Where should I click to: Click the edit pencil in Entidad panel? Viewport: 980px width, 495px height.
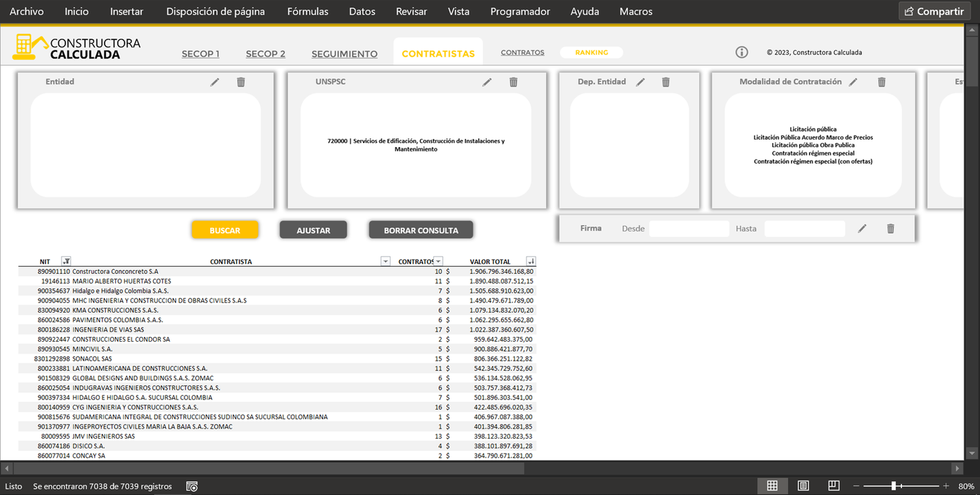pos(215,82)
